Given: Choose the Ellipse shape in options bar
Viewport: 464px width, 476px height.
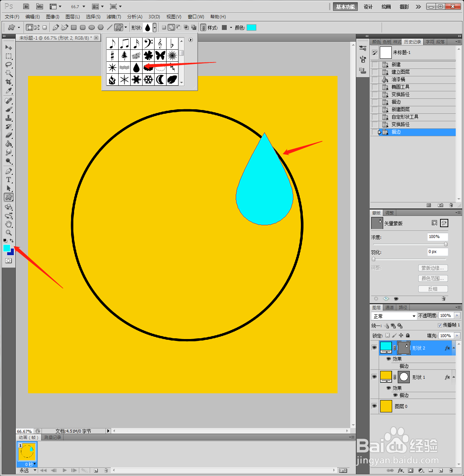Looking at the screenshot, I should pyautogui.click(x=92, y=27).
